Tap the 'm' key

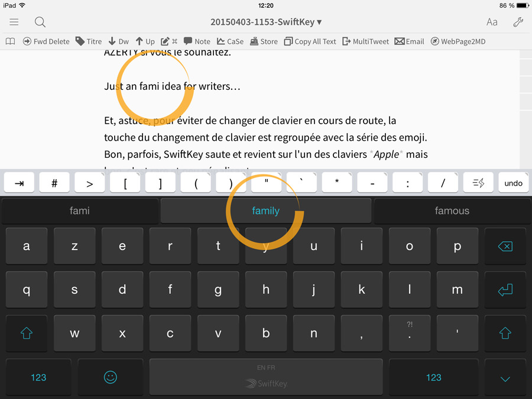(x=458, y=290)
